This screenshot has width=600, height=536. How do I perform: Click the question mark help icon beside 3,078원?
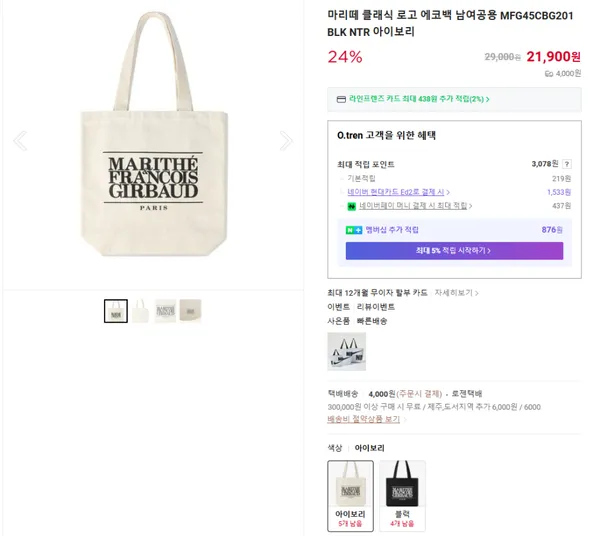pos(567,163)
